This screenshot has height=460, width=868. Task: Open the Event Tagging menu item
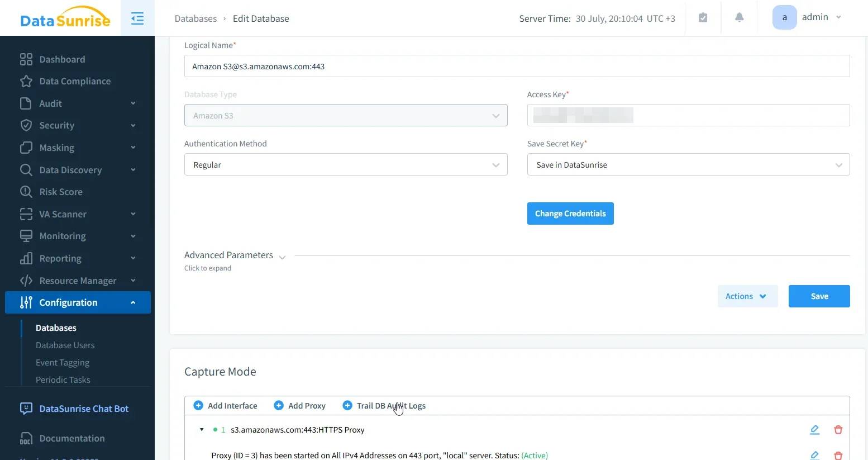click(x=63, y=362)
